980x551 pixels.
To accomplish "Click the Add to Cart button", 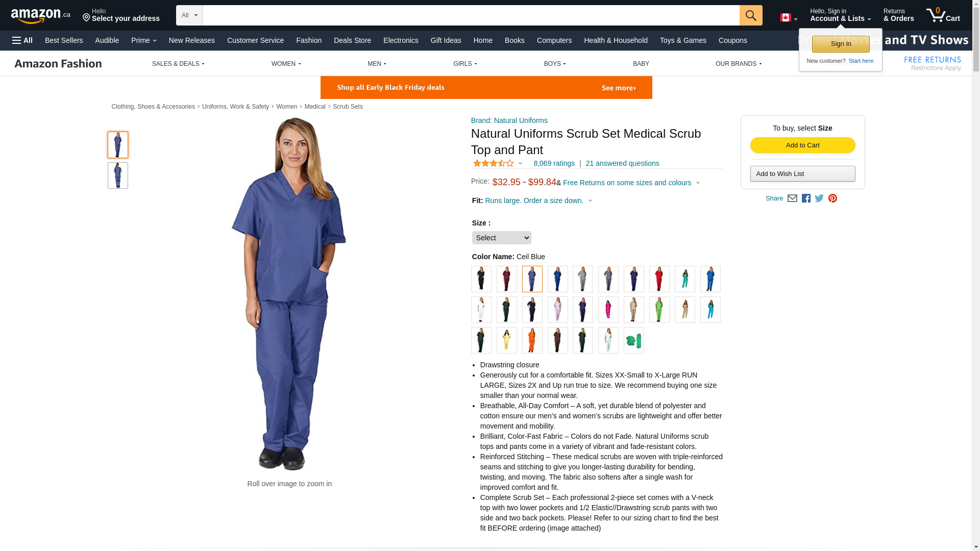I will [803, 145].
